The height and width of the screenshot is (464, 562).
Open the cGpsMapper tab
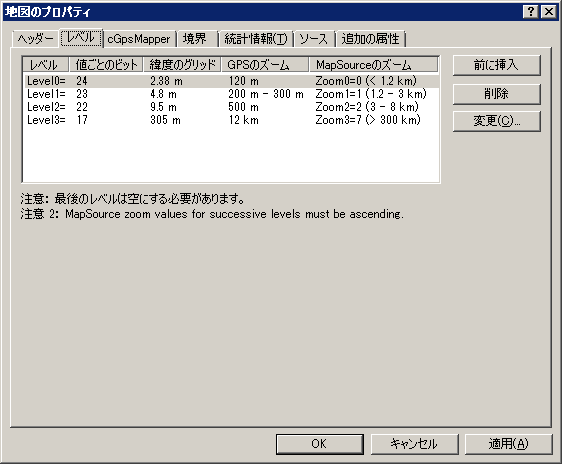(x=139, y=39)
